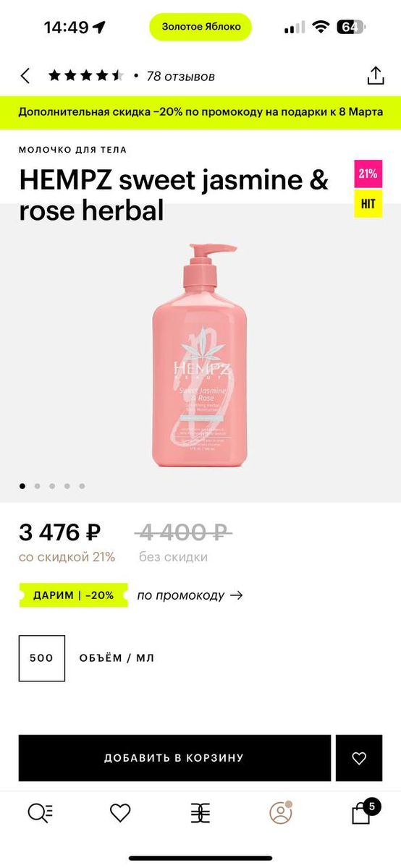Open the profile tab in the bottom bar
This screenshot has width=401, height=868.
281,813
